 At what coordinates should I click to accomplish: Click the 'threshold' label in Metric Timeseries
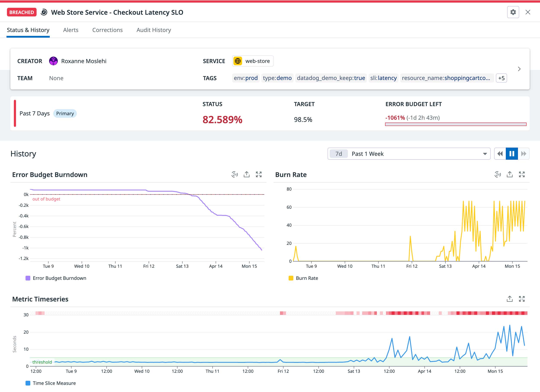42,362
